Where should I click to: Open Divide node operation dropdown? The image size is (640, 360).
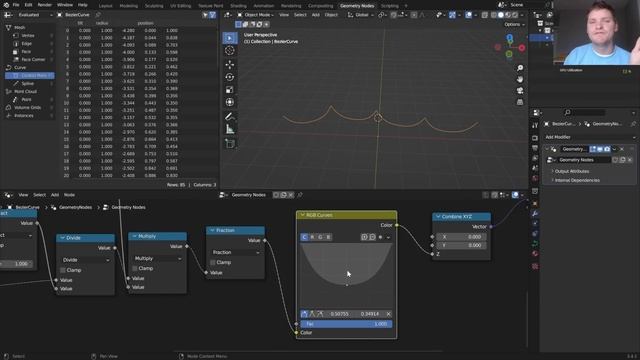[86, 260]
